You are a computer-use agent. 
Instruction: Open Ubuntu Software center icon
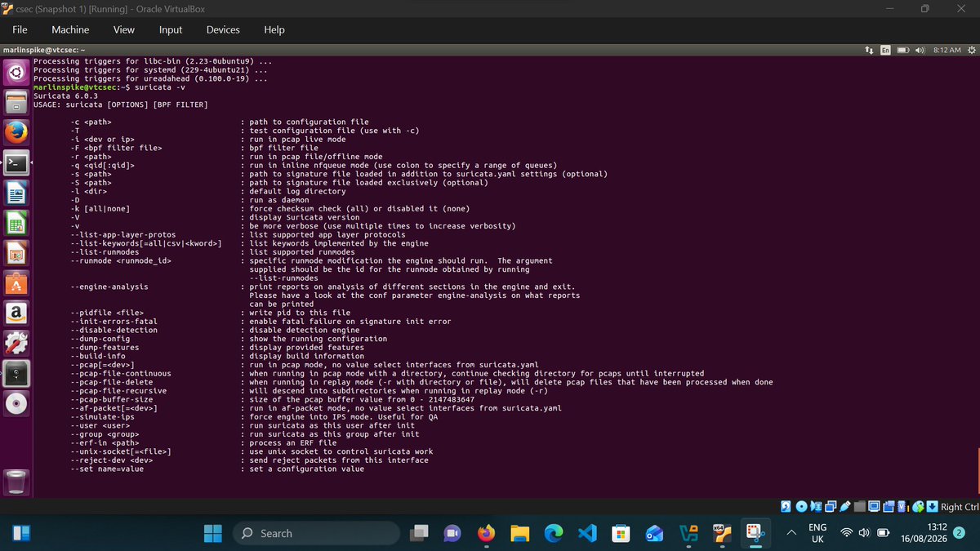17,283
